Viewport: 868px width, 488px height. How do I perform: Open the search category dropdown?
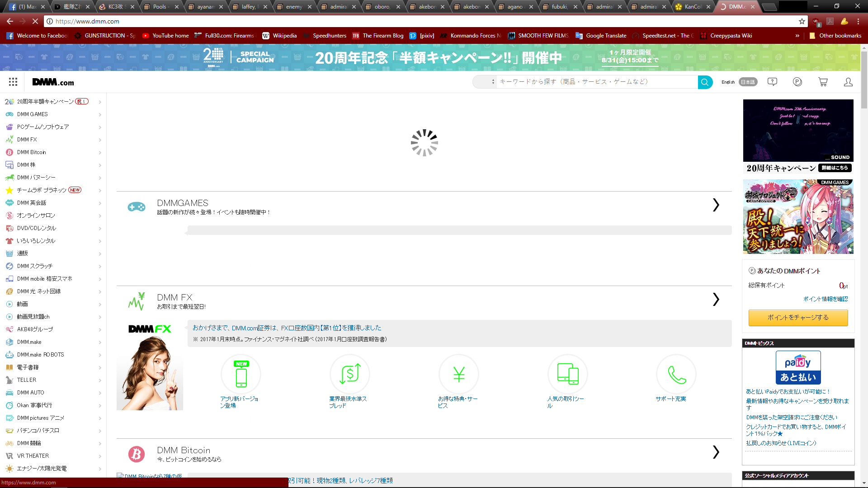point(485,82)
